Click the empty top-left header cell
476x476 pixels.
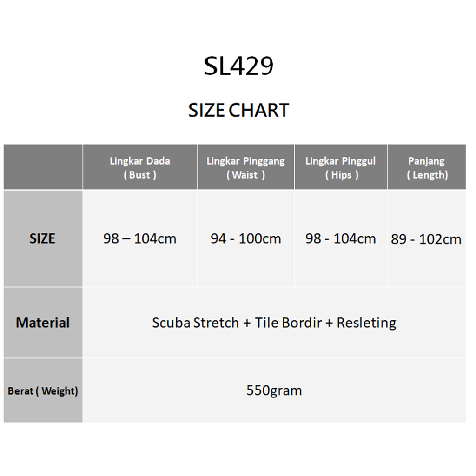coord(43,167)
